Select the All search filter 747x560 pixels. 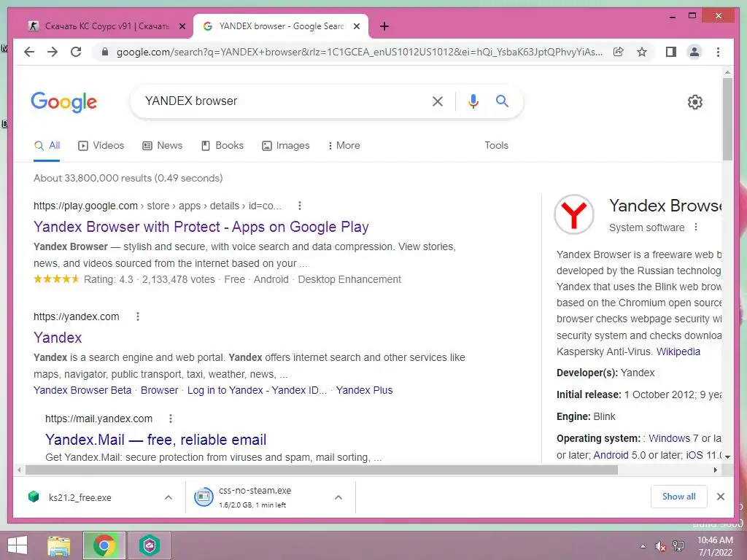coord(47,146)
